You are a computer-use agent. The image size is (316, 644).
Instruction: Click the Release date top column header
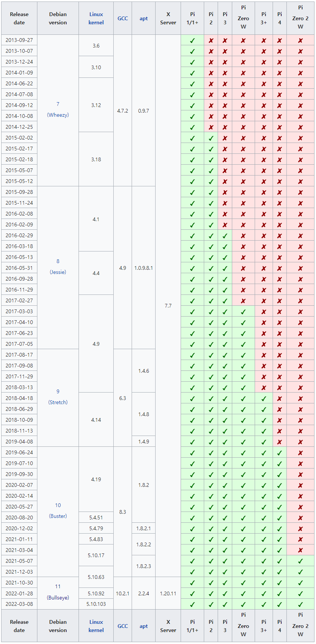[x=19, y=18]
